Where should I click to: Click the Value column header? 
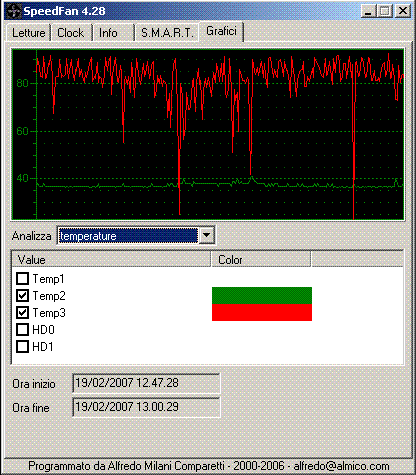[x=111, y=260]
